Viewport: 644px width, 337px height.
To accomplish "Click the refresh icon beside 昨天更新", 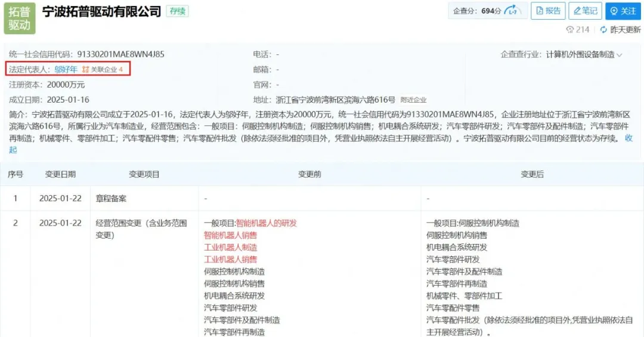I will pos(603,29).
